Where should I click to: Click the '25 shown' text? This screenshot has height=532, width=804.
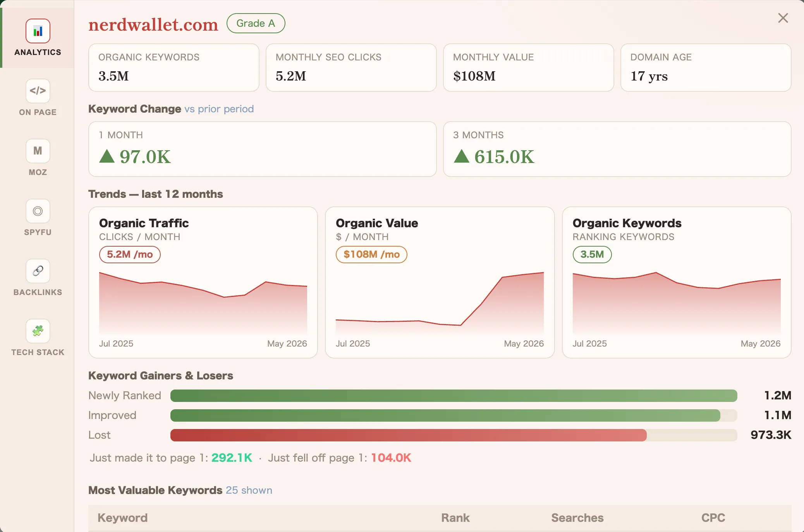click(x=249, y=490)
